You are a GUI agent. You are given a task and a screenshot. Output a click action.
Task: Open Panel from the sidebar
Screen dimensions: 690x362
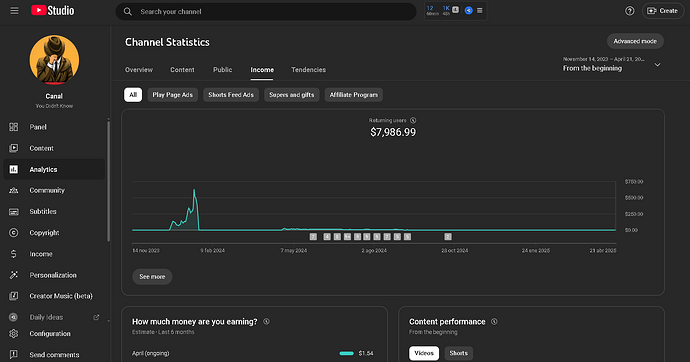pyautogui.click(x=54, y=127)
